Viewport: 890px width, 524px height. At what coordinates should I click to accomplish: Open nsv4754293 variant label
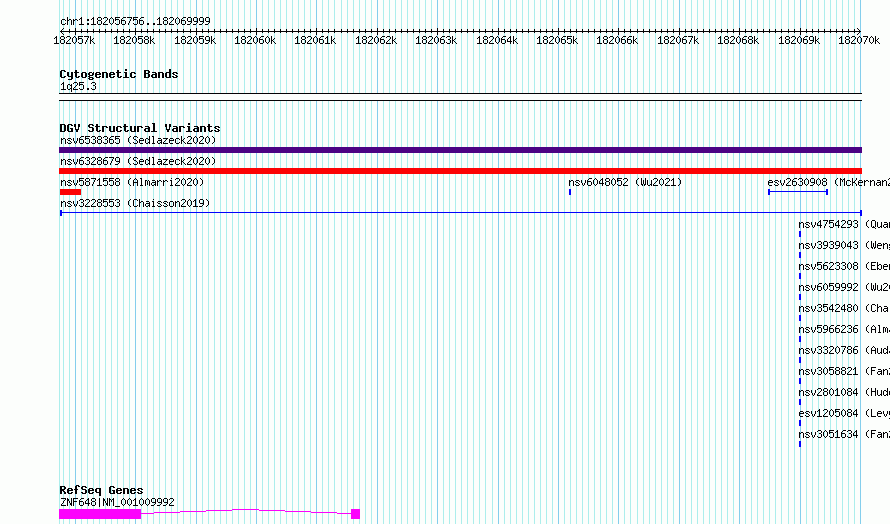pyautogui.click(x=844, y=224)
